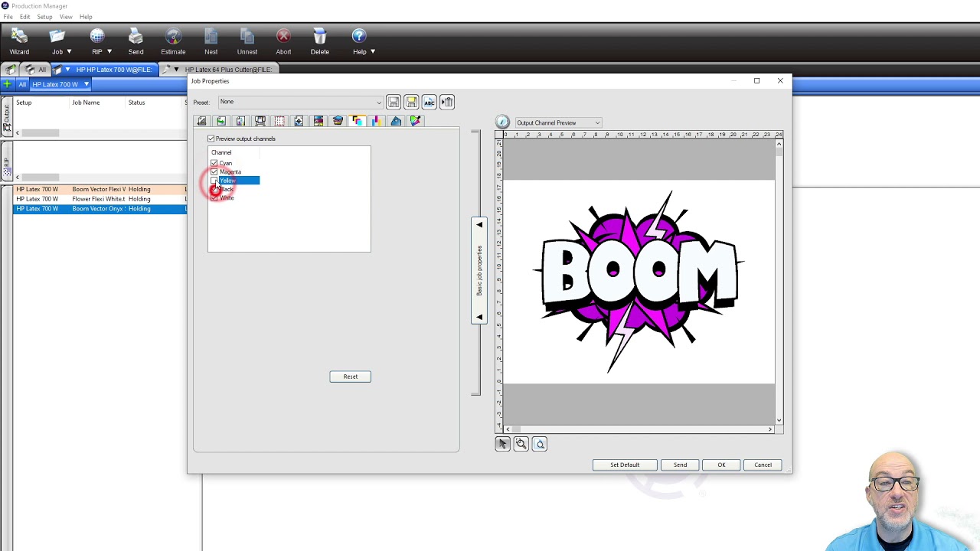Click the green plus add setup icon
Viewport: 980px width, 551px height.
tap(8, 84)
